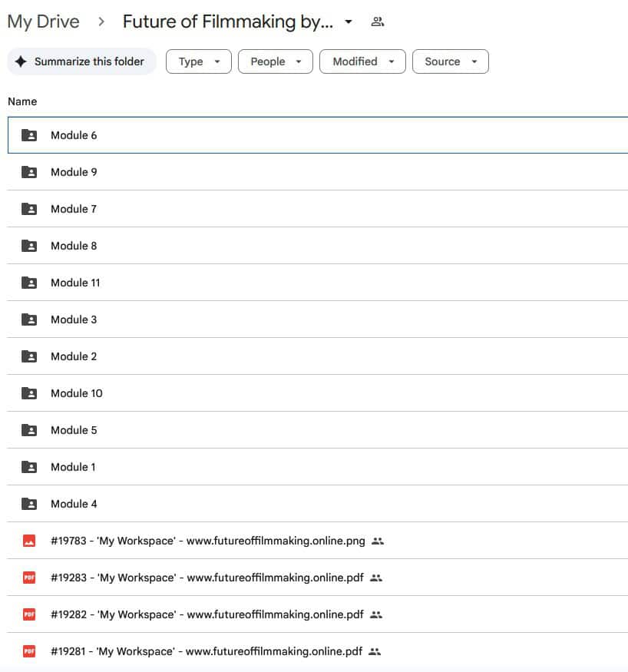
Task: Sort by the Name column header
Action: (x=22, y=101)
